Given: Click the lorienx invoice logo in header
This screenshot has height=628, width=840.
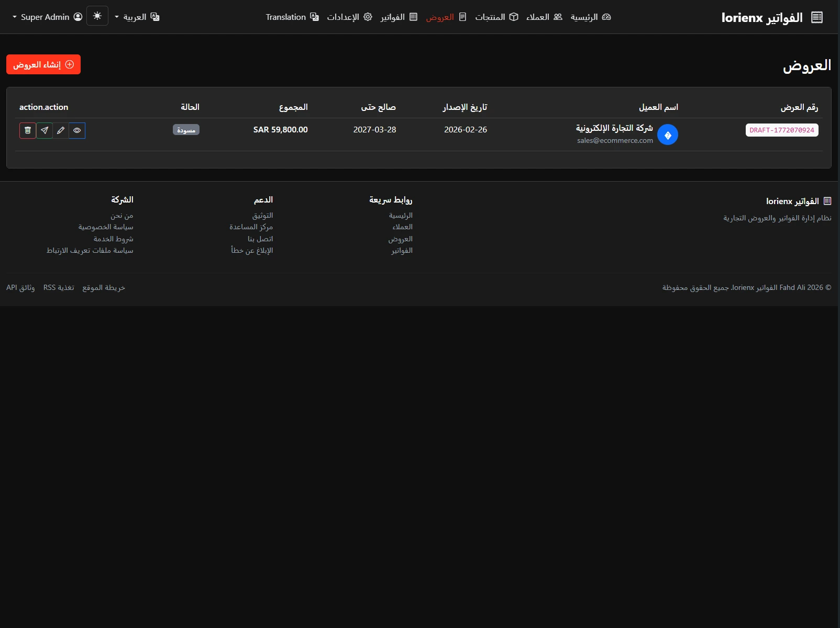Looking at the screenshot, I should (x=771, y=17).
